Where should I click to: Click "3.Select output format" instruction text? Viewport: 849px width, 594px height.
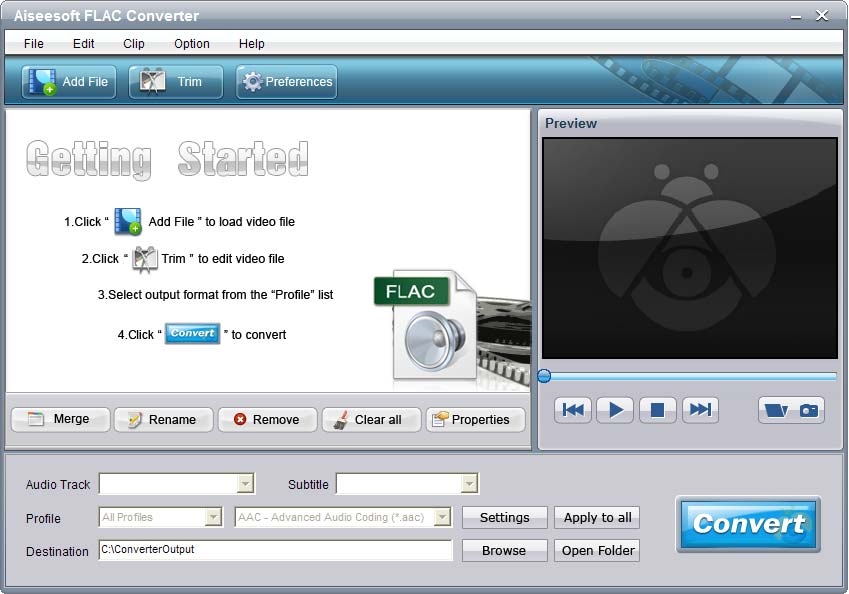coord(215,295)
